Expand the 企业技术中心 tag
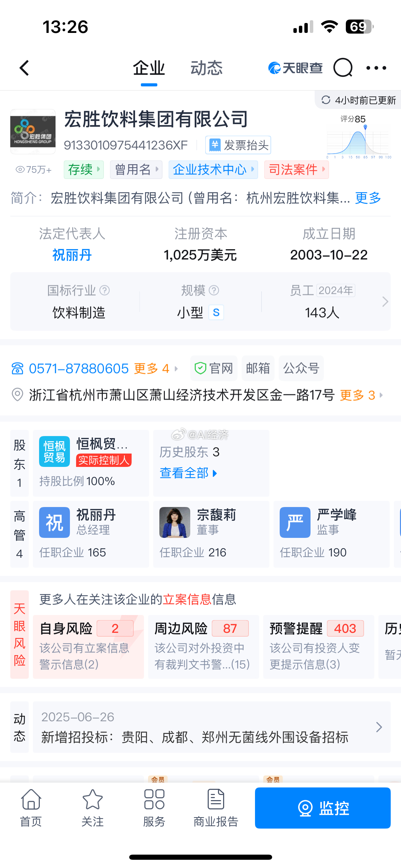Image resolution: width=401 pixels, height=868 pixels. tap(213, 169)
